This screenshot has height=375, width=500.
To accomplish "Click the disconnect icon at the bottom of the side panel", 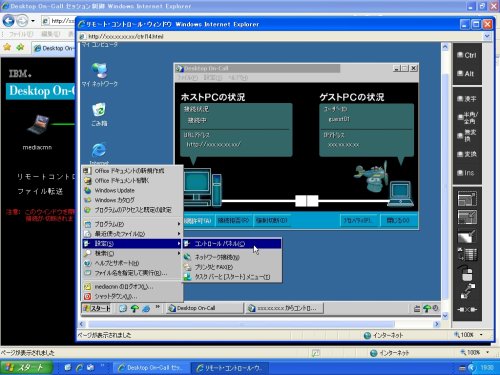I will tap(467, 309).
